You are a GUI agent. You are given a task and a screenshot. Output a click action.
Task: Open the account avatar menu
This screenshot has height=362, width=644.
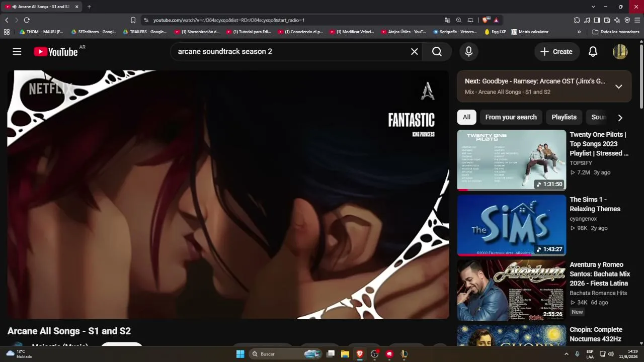coord(620,52)
